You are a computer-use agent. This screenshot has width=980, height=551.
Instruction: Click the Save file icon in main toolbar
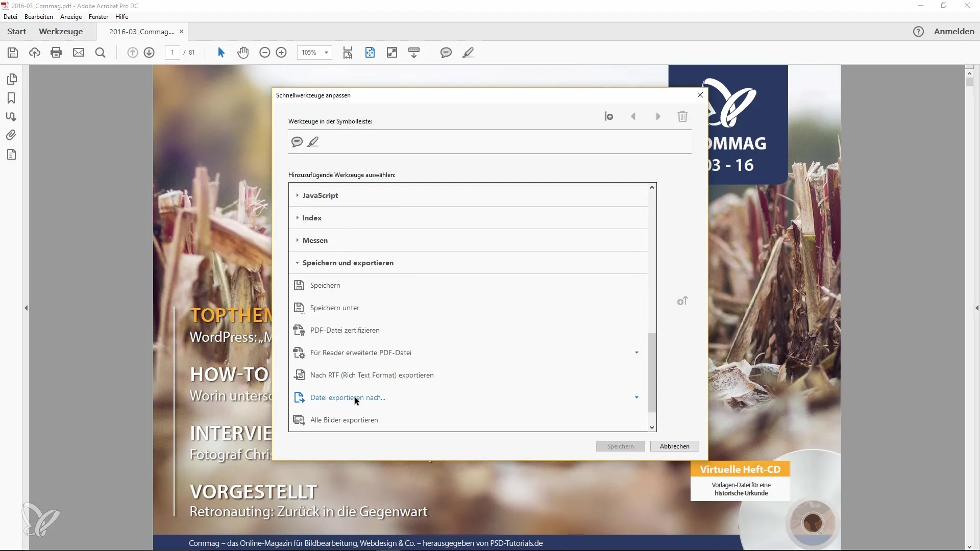click(x=13, y=53)
